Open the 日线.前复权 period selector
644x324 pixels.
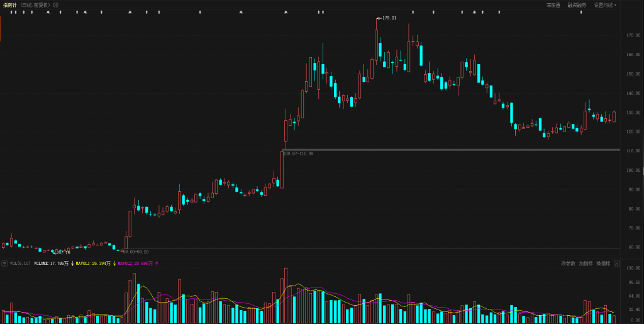36,5
